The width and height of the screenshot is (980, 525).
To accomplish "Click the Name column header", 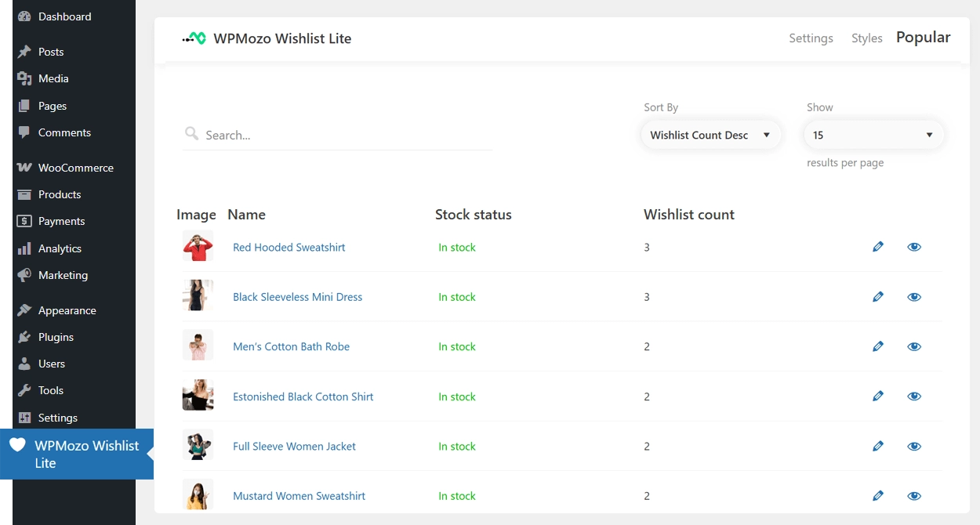I will pyautogui.click(x=247, y=215).
